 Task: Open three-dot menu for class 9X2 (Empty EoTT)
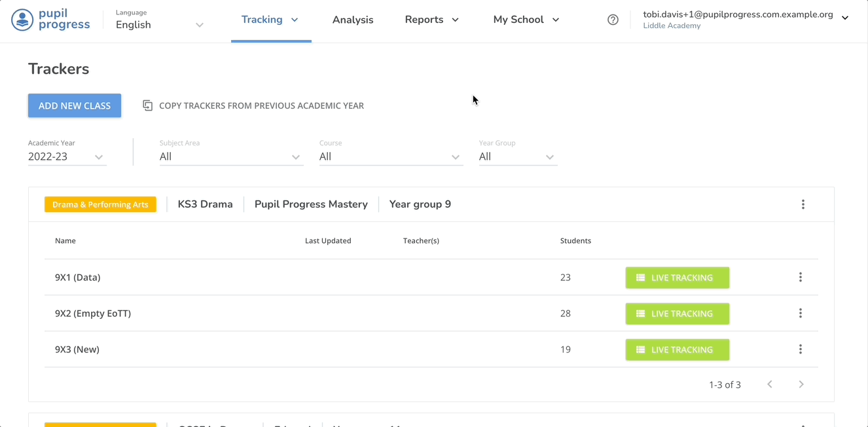(800, 314)
